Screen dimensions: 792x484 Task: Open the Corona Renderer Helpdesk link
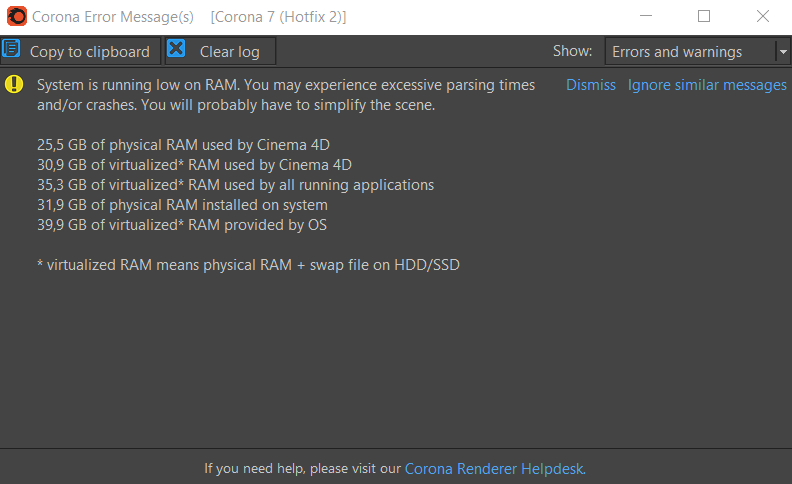(495, 469)
